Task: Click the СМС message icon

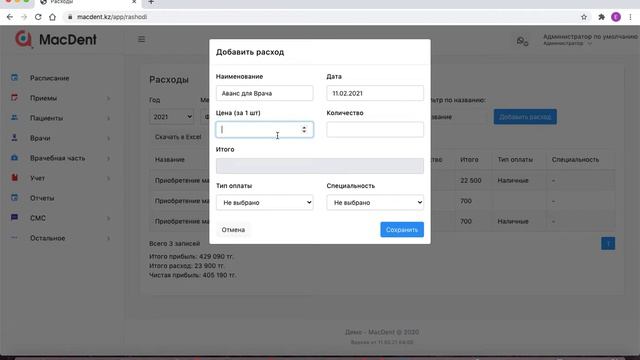Action: click(x=14, y=217)
